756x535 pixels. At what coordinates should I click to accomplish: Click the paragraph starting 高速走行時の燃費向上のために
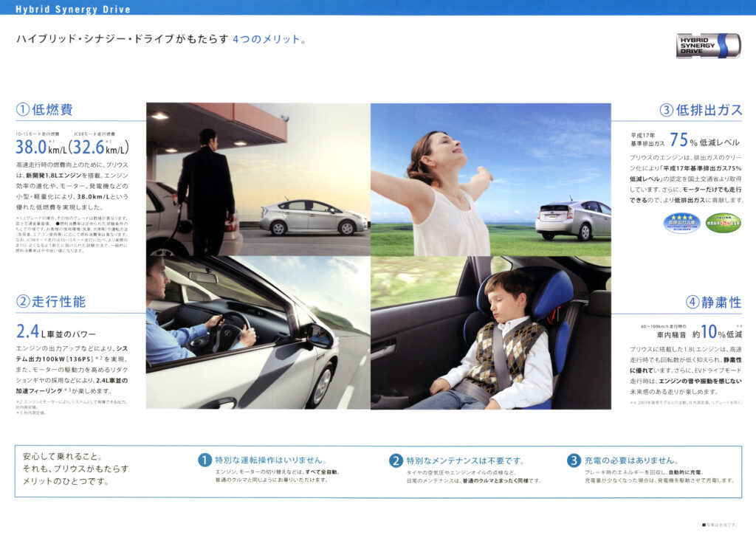click(x=72, y=186)
